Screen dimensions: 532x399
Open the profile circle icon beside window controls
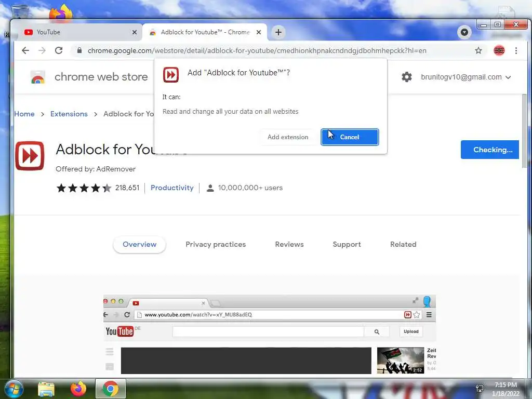click(x=464, y=32)
